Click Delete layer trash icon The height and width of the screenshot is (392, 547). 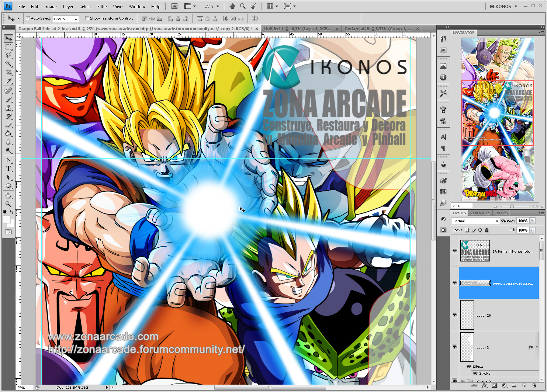pyautogui.click(x=534, y=385)
